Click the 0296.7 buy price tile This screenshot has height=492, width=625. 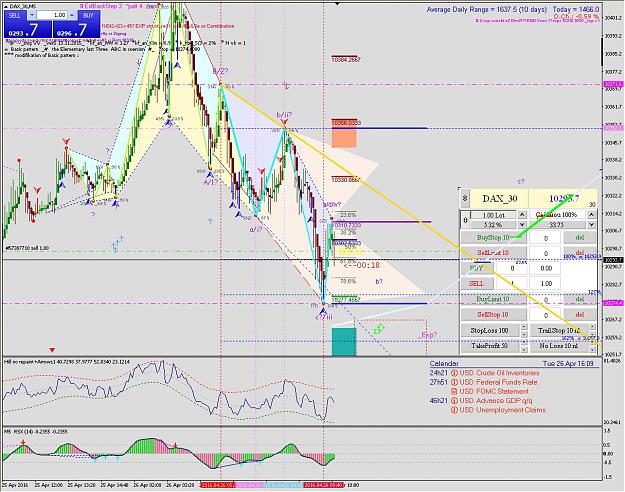76,30
